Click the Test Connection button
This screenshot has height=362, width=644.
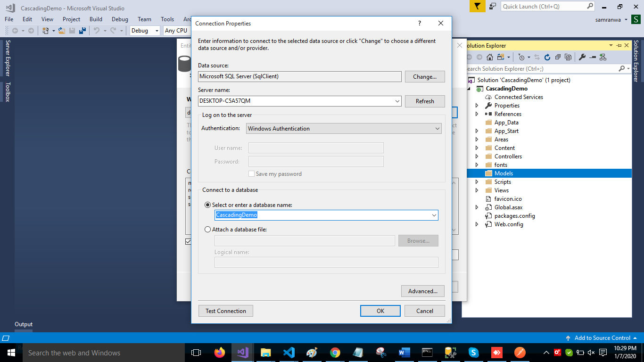pyautogui.click(x=226, y=311)
